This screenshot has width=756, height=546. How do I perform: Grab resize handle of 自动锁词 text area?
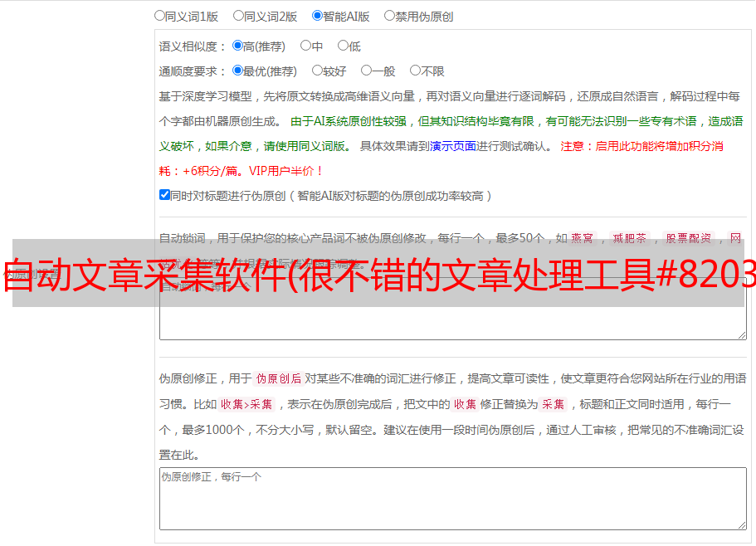point(742,335)
